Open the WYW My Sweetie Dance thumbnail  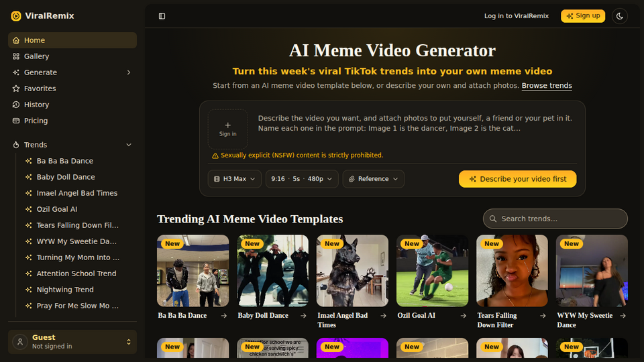coord(592,271)
